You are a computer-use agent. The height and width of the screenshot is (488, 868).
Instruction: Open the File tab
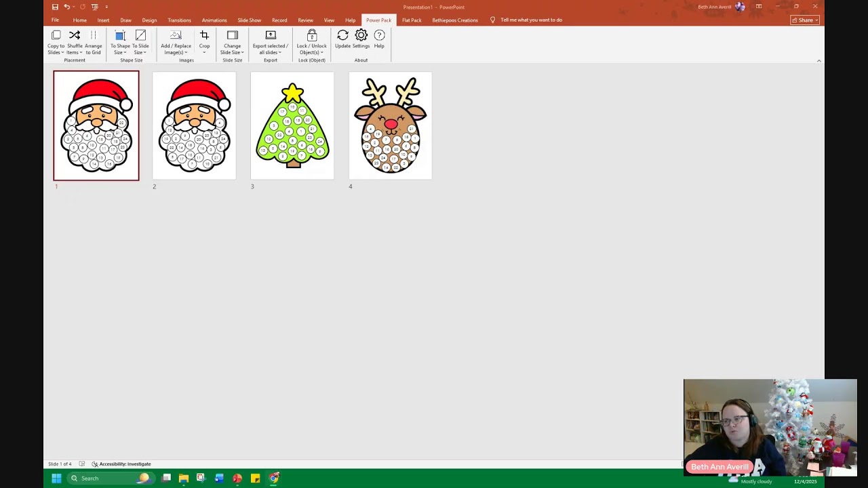[x=55, y=20]
